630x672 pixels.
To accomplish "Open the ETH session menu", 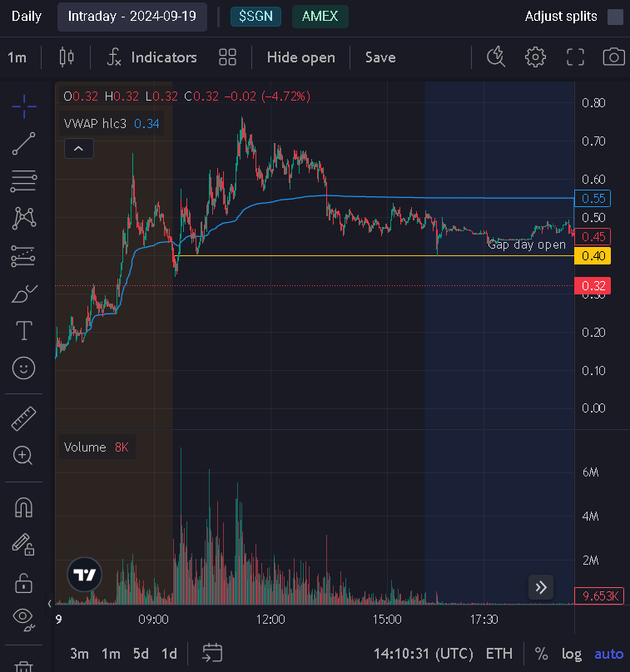I will [499, 654].
